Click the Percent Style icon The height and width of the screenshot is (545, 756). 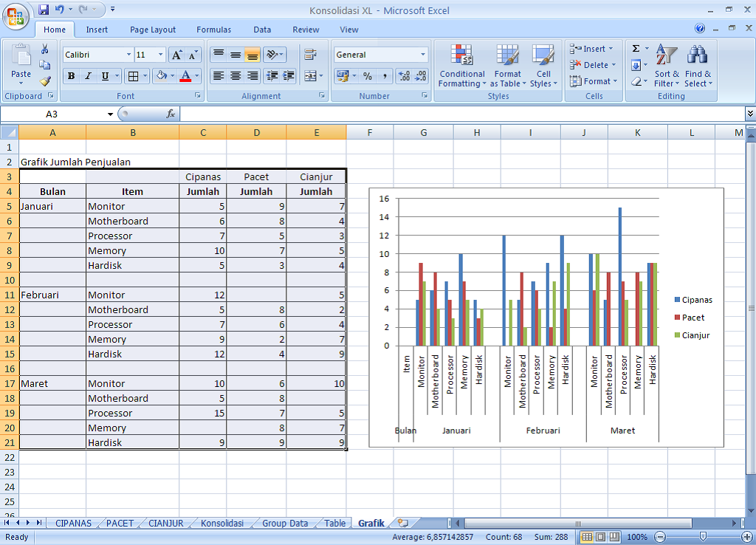[367, 77]
